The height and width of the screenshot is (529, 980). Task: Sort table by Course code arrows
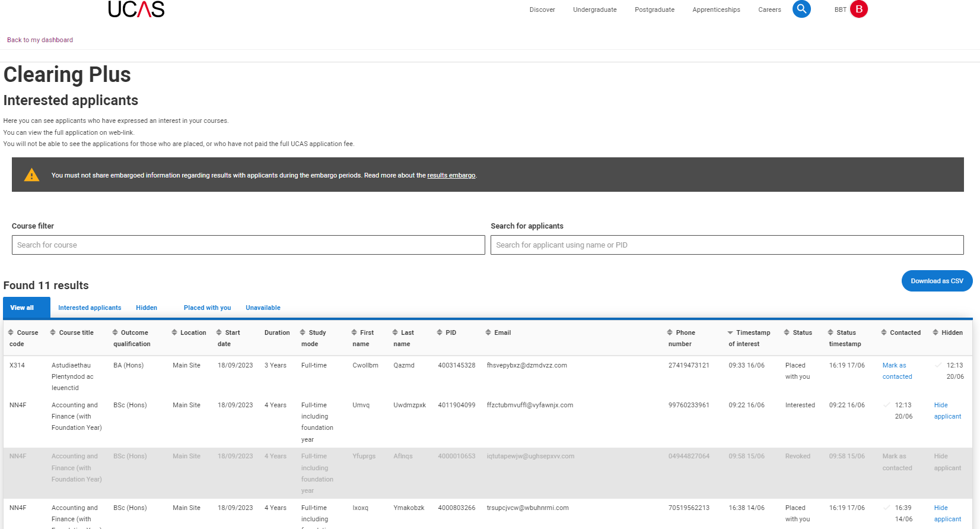point(11,332)
